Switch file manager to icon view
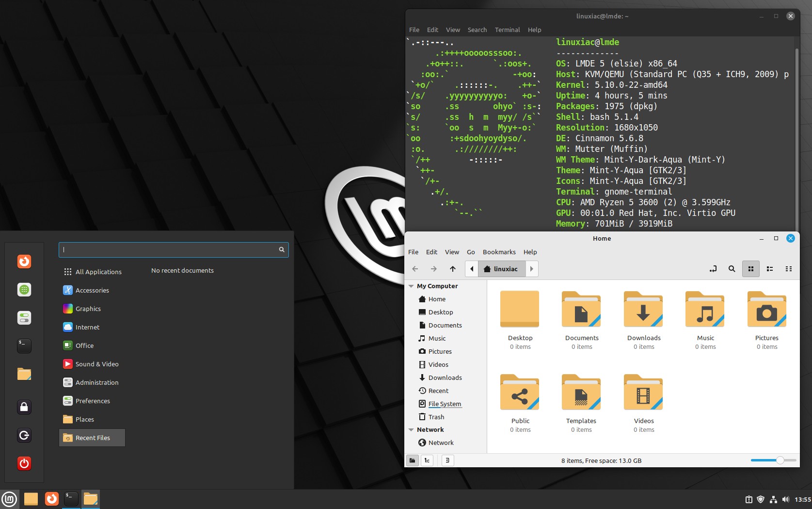 [x=751, y=269]
